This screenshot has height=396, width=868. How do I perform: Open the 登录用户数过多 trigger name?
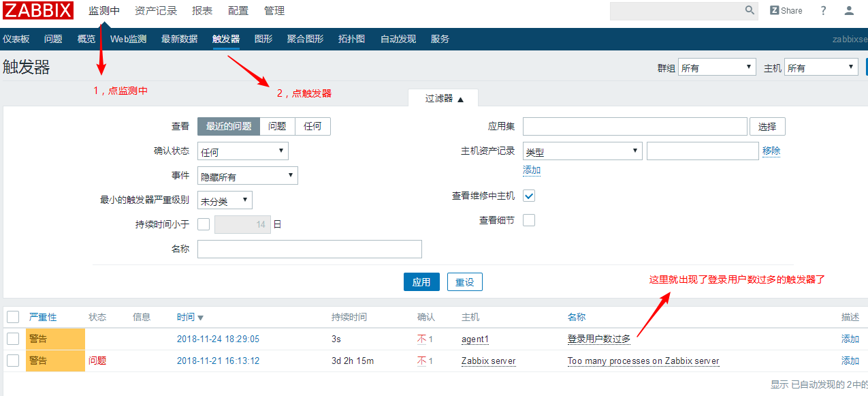[599, 339]
